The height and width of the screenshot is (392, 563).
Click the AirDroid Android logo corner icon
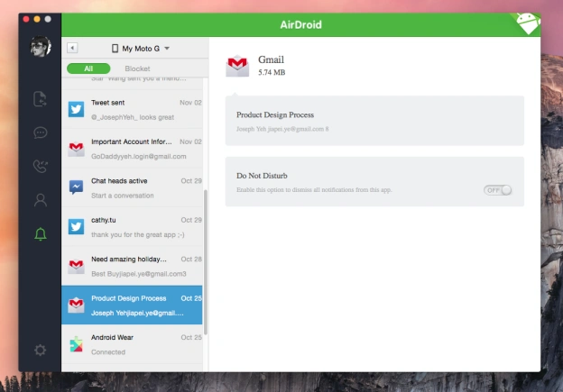click(528, 23)
